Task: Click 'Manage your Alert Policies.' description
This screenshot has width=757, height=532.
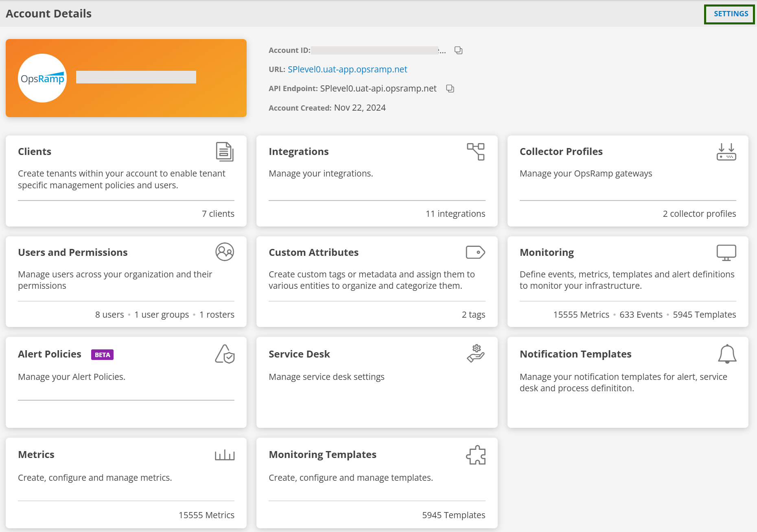Action: [x=72, y=377]
